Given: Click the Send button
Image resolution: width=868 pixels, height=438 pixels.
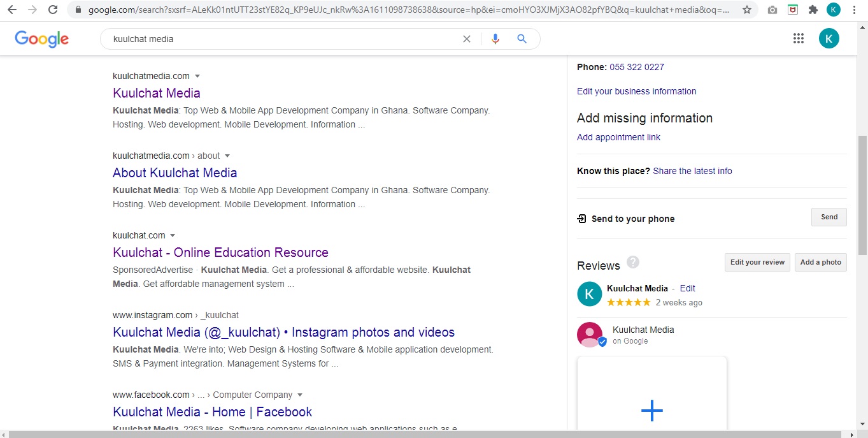Looking at the screenshot, I should coord(829,217).
